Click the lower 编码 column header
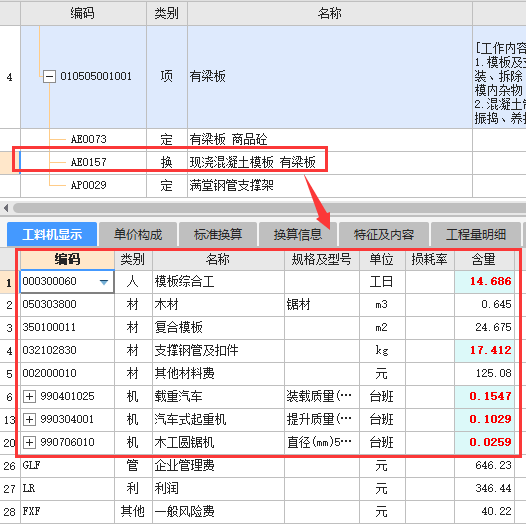Viewport: 526px width, 529px height. point(67,259)
